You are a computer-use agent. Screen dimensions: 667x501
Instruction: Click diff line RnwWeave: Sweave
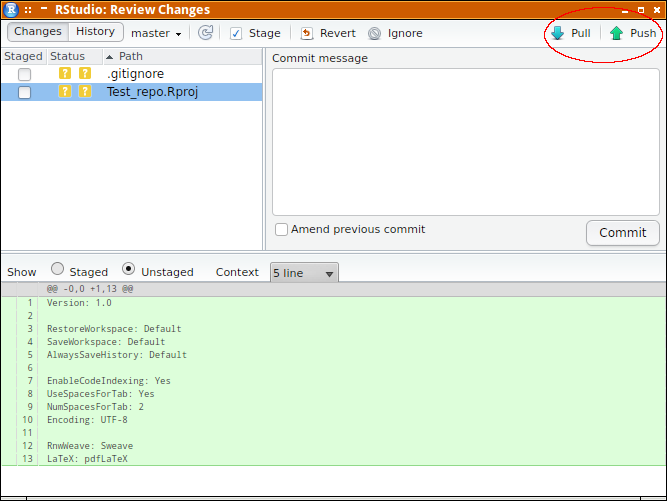click(x=90, y=446)
